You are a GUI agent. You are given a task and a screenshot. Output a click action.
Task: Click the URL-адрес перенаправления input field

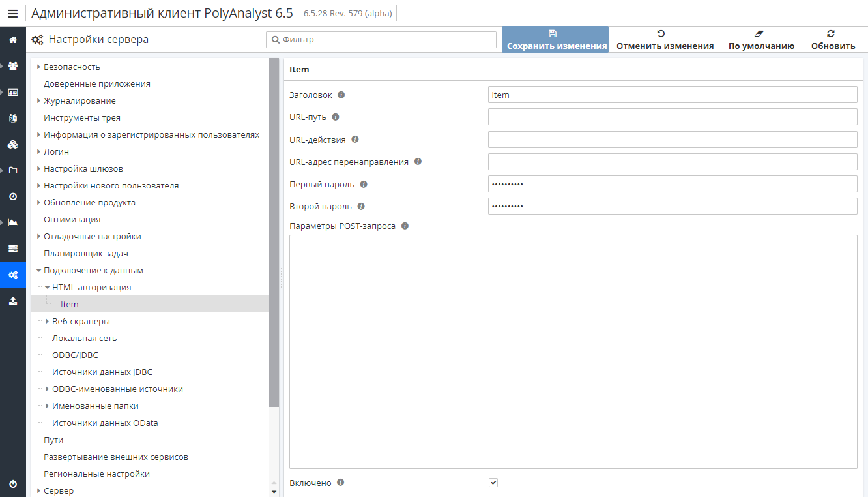673,162
